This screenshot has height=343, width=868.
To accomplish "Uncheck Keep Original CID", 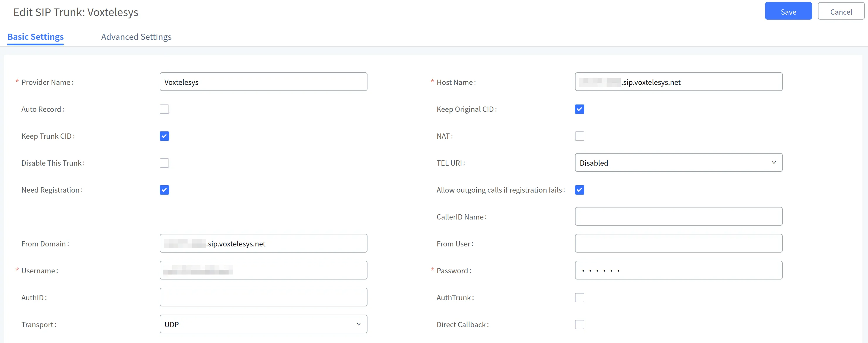I will [579, 109].
